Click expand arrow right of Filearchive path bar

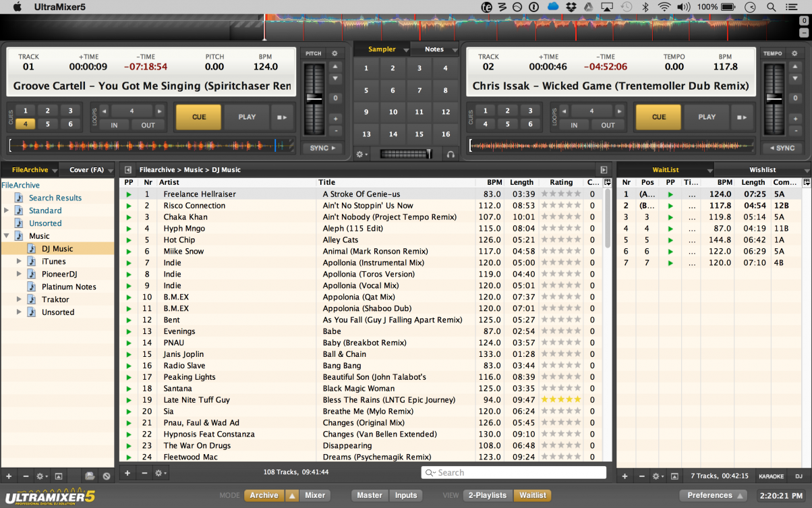(x=604, y=170)
